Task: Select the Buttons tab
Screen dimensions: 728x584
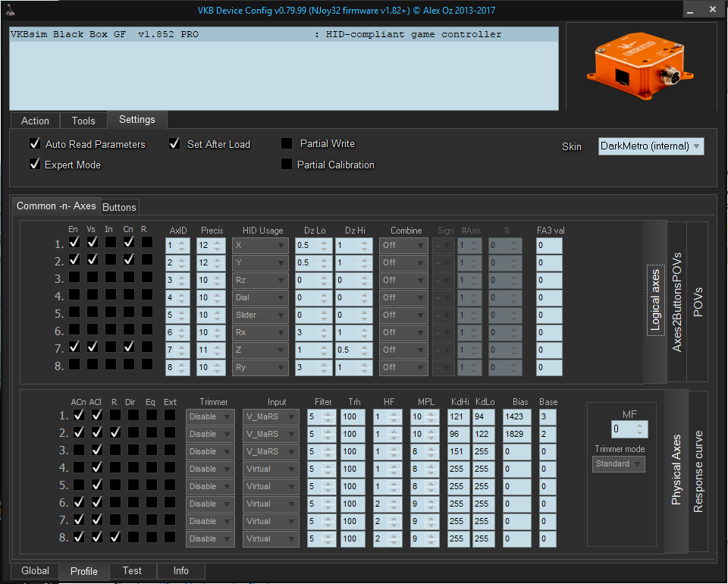Action: pos(119,207)
